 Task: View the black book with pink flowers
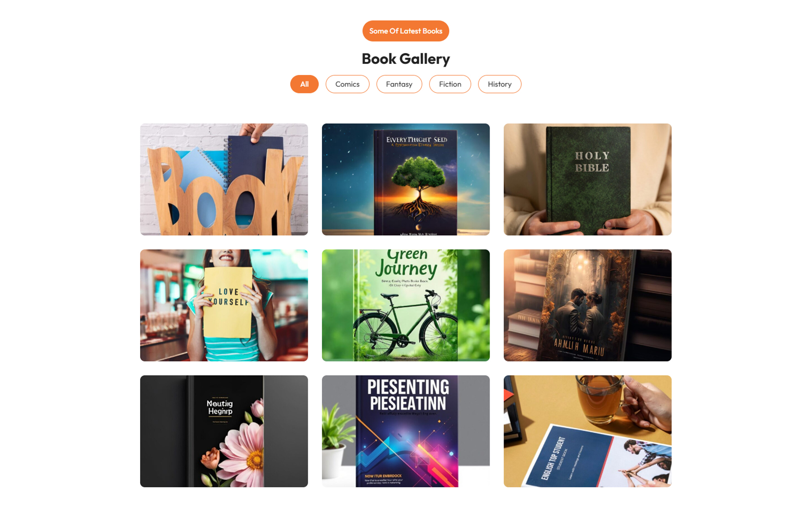click(x=224, y=431)
